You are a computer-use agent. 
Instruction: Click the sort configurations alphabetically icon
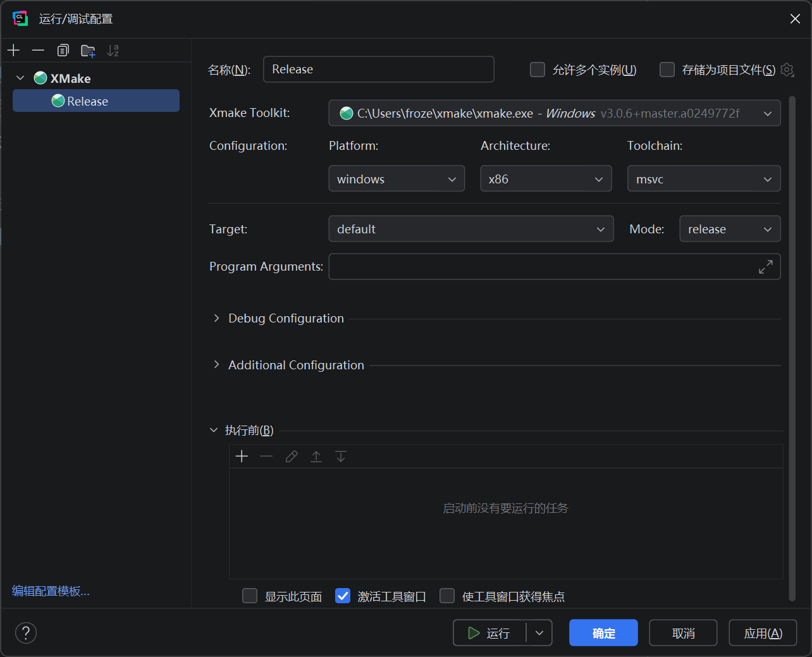coord(113,51)
